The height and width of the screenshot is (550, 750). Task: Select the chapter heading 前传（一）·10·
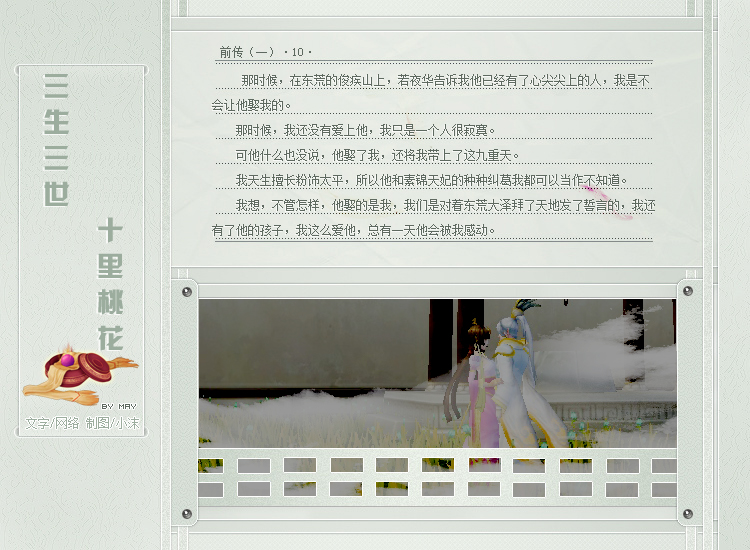click(266, 52)
